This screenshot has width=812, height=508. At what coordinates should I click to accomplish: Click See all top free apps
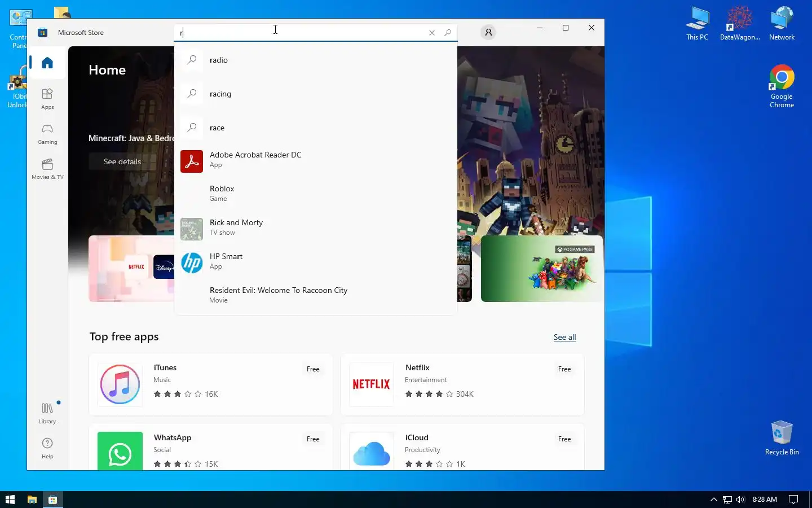pyautogui.click(x=564, y=337)
